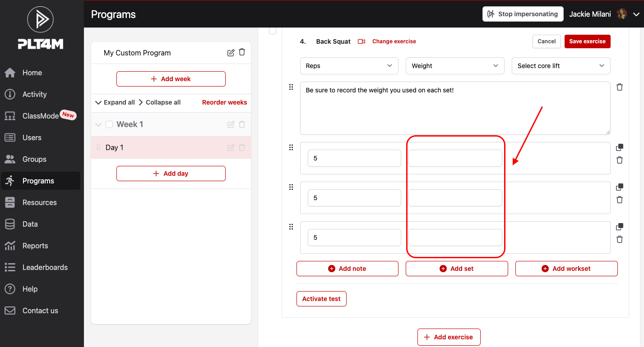Click the drag handle of the second set
Viewport: 644px width, 347px height.
click(291, 187)
